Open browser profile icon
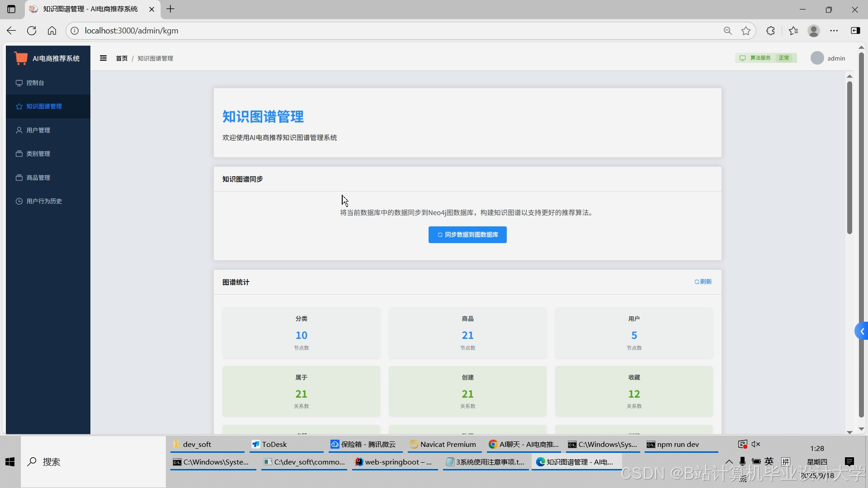This screenshot has height=488, width=868. pyautogui.click(x=814, y=31)
